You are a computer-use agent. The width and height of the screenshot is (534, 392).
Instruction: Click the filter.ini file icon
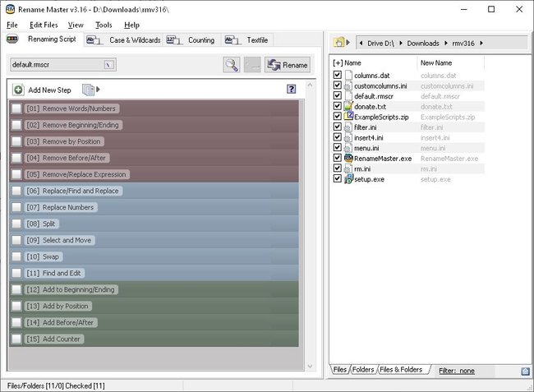tap(348, 127)
